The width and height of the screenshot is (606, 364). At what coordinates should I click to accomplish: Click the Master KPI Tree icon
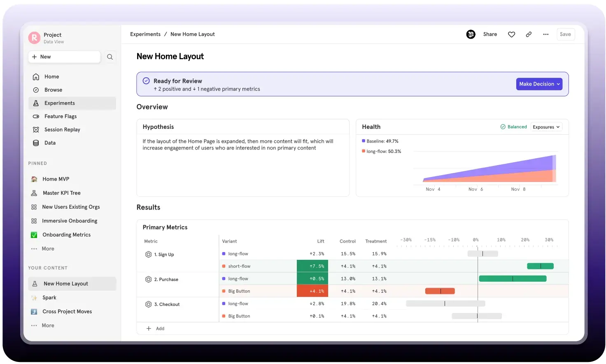click(34, 193)
